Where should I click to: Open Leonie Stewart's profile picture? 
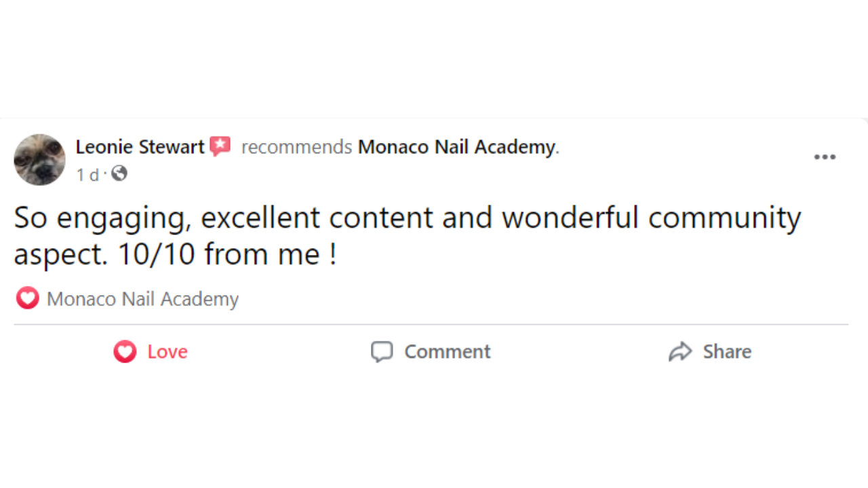[39, 159]
